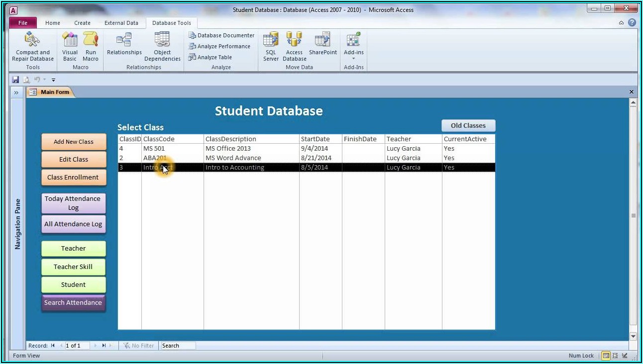Click the vertical scrollbar on the form

(633, 216)
